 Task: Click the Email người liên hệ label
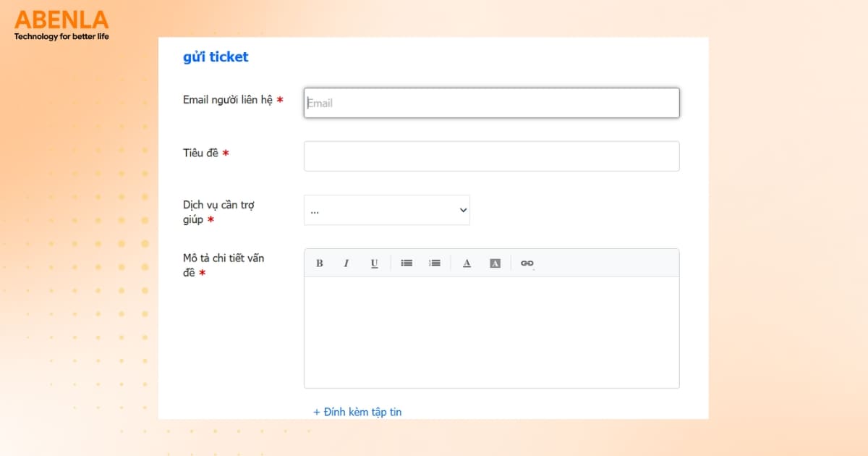pyautogui.click(x=228, y=100)
